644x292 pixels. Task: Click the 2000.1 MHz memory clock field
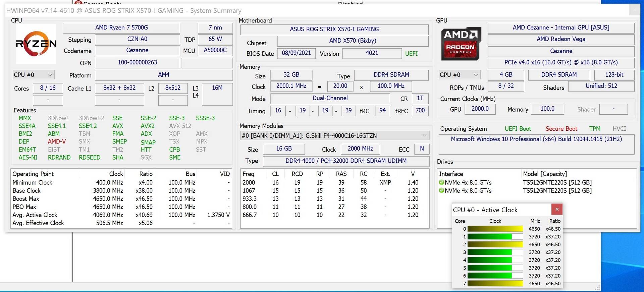[291, 86]
